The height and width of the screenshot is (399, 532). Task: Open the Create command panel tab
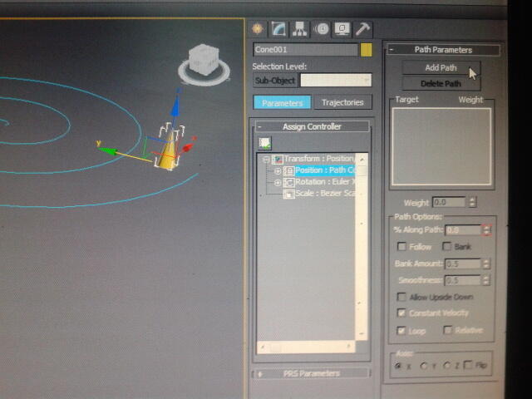coord(258,29)
